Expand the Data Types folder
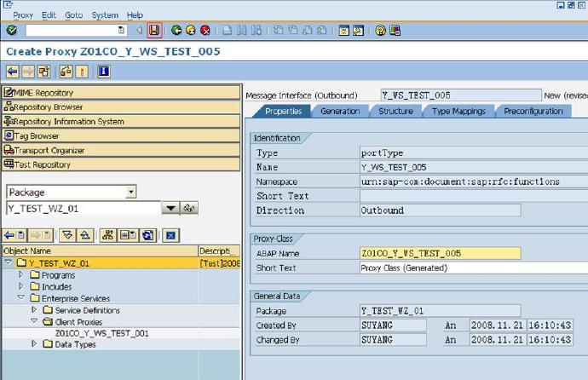This screenshot has width=588, height=380. coord(34,343)
